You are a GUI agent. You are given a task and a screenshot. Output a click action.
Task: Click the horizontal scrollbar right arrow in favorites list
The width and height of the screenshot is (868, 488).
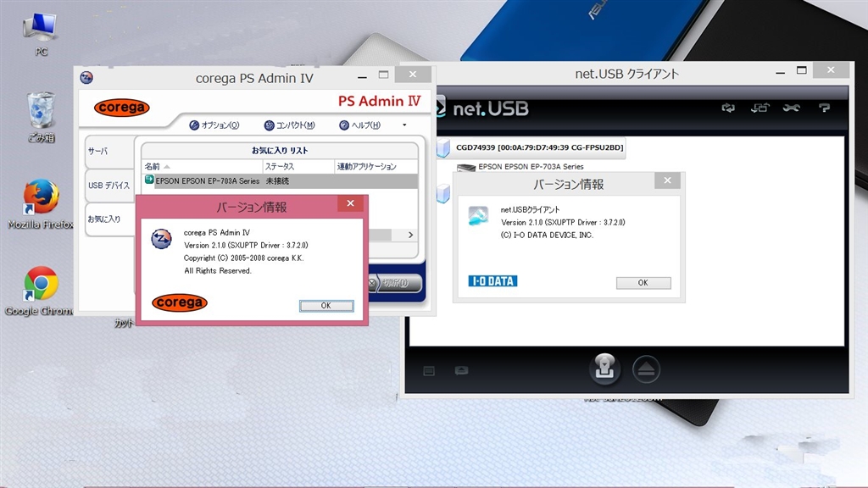point(410,236)
